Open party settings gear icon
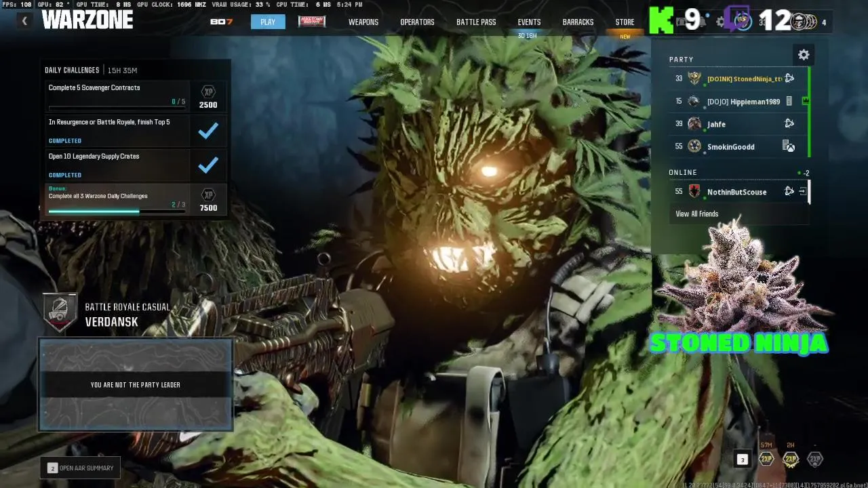This screenshot has width=868, height=488. tap(804, 55)
